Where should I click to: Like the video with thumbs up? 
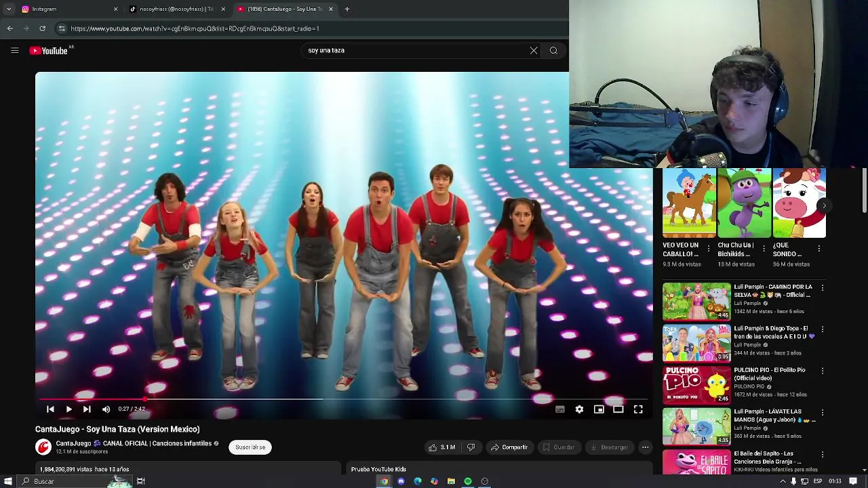(441, 447)
